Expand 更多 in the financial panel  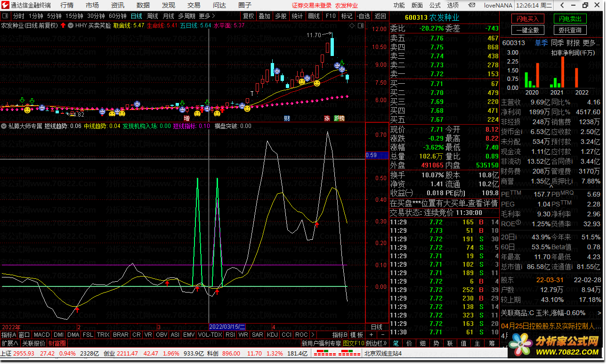tap(591, 43)
